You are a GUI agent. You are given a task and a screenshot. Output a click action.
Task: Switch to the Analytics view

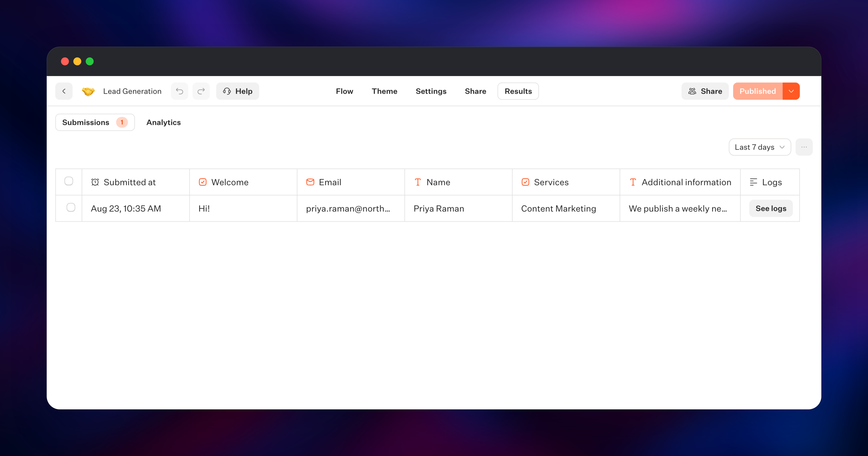coord(163,122)
